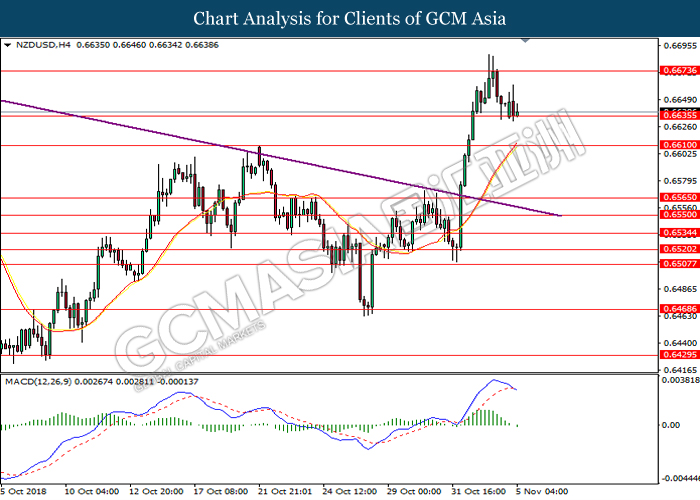The height and width of the screenshot is (500, 700).
Task: Click the 31 Oct 16:00 time label
Action: pyautogui.click(x=479, y=492)
